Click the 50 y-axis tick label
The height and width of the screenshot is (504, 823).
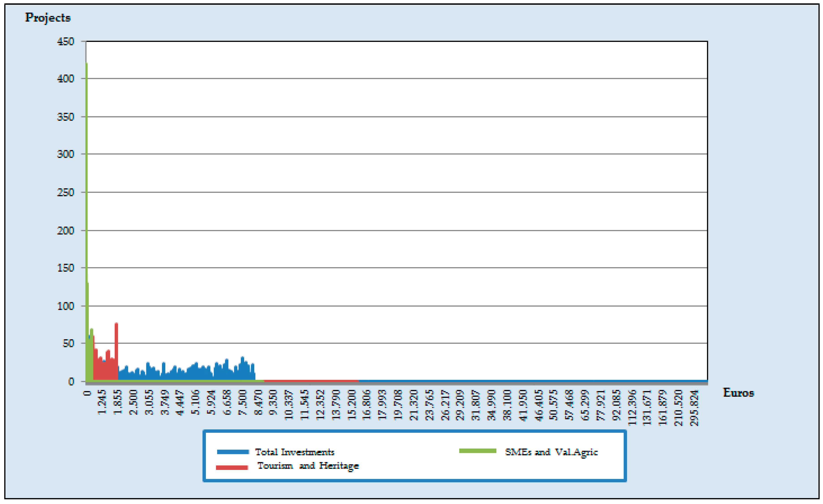(x=68, y=343)
